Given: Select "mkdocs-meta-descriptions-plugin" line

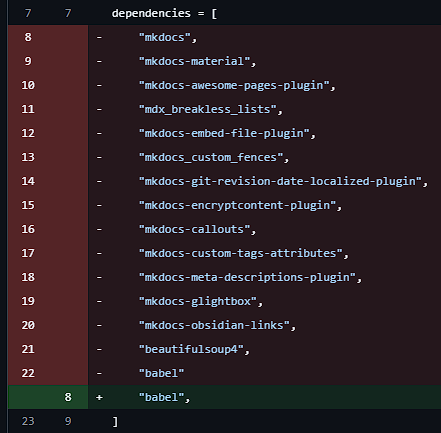Looking at the screenshot, I should (250, 277).
